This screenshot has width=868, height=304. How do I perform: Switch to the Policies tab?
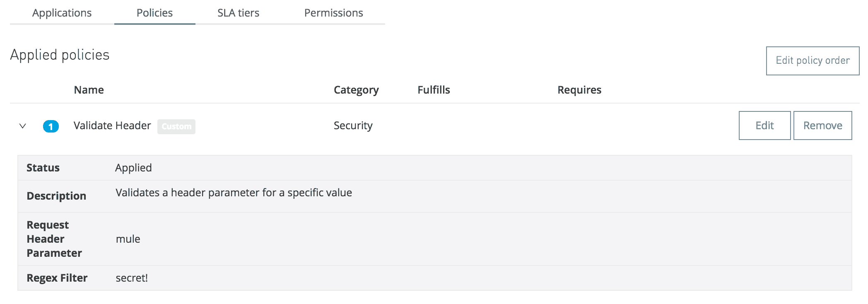coord(155,13)
